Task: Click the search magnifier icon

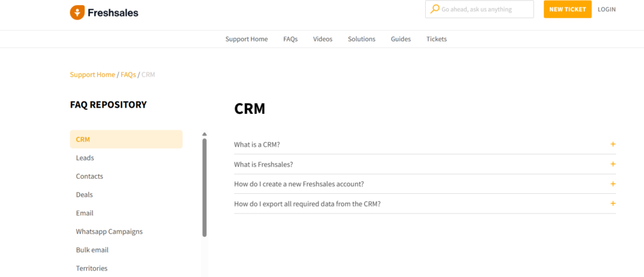Action: point(434,9)
